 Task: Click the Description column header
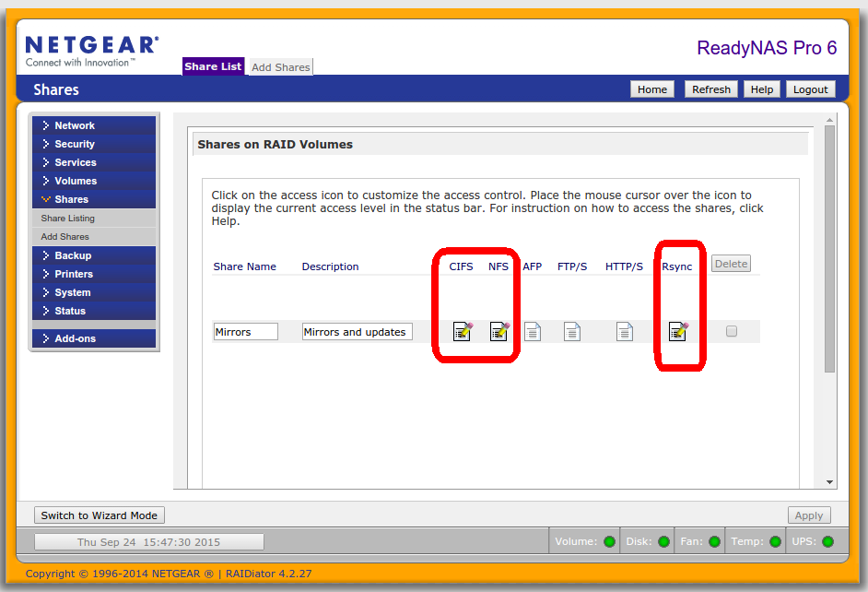click(x=331, y=266)
